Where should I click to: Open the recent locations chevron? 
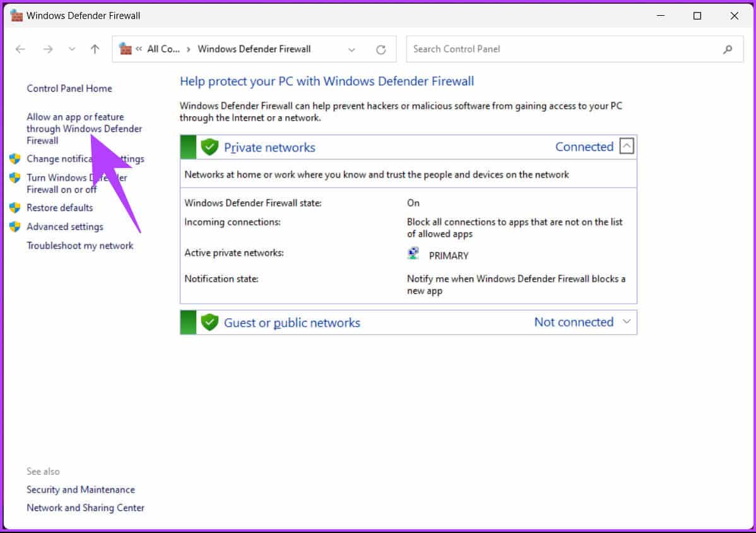pos(72,49)
